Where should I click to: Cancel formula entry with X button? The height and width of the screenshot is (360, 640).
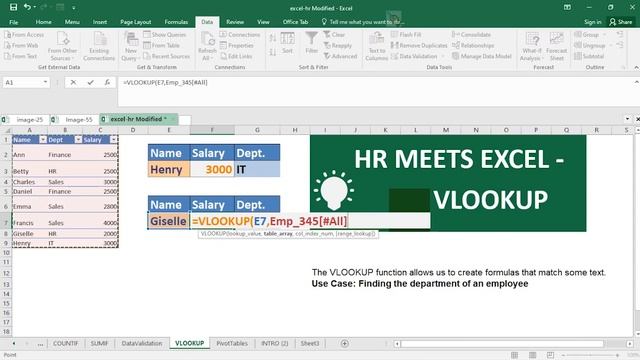coord(73,82)
